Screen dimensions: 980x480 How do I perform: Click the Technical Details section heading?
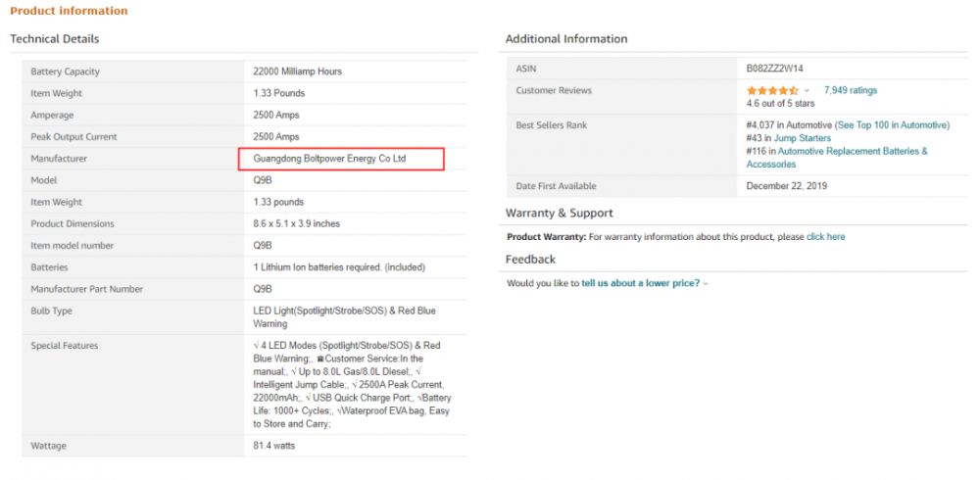click(x=54, y=39)
